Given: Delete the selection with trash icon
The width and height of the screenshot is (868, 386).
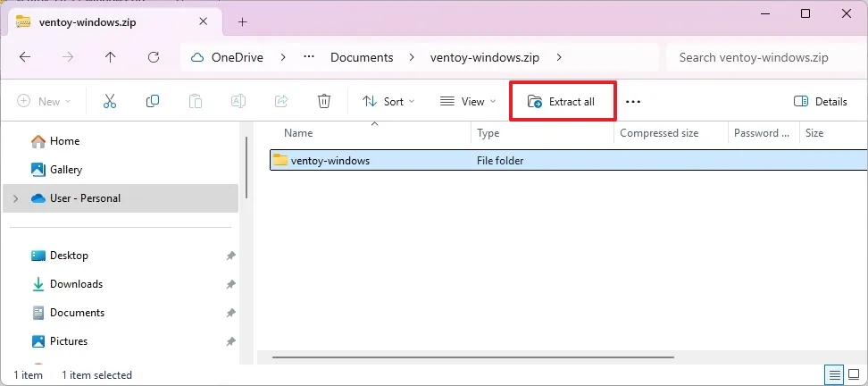Looking at the screenshot, I should click(x=324, y=101).
